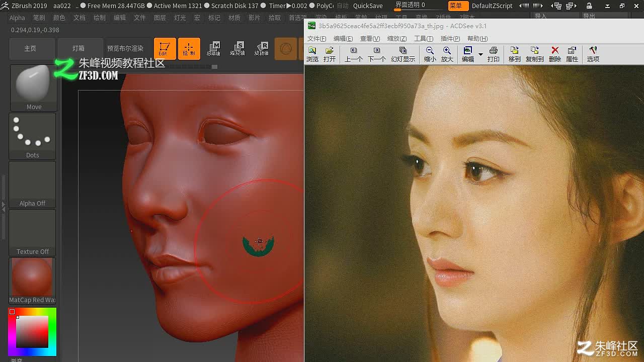Open the 材质 (Material) menu in ZBrush
This screenshot has width=644, height=362.
pos(234,18)
